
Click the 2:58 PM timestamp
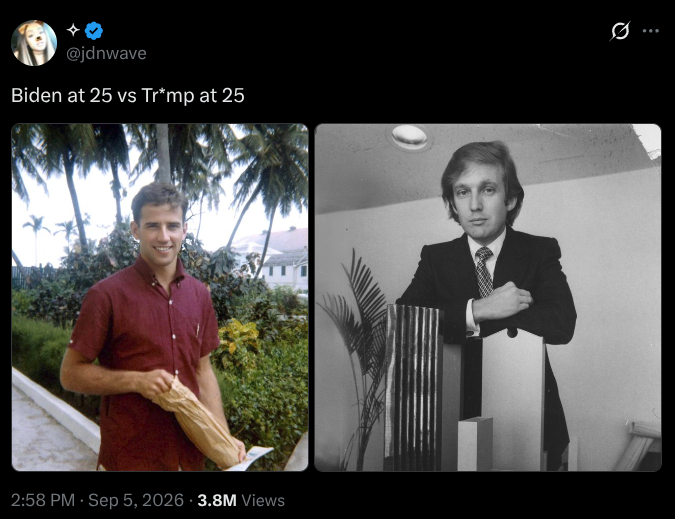[x=43, y=500]
